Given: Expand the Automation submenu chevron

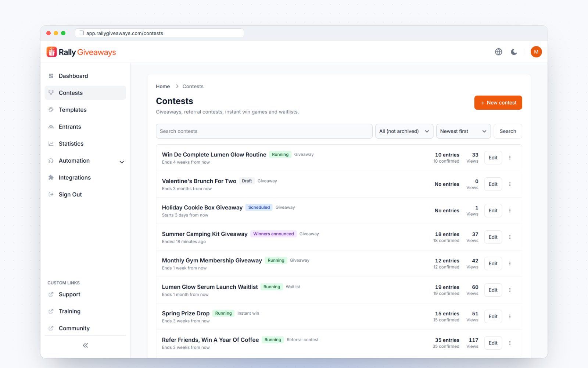Looking at the screenshot, I should click(x=122, y=162).
